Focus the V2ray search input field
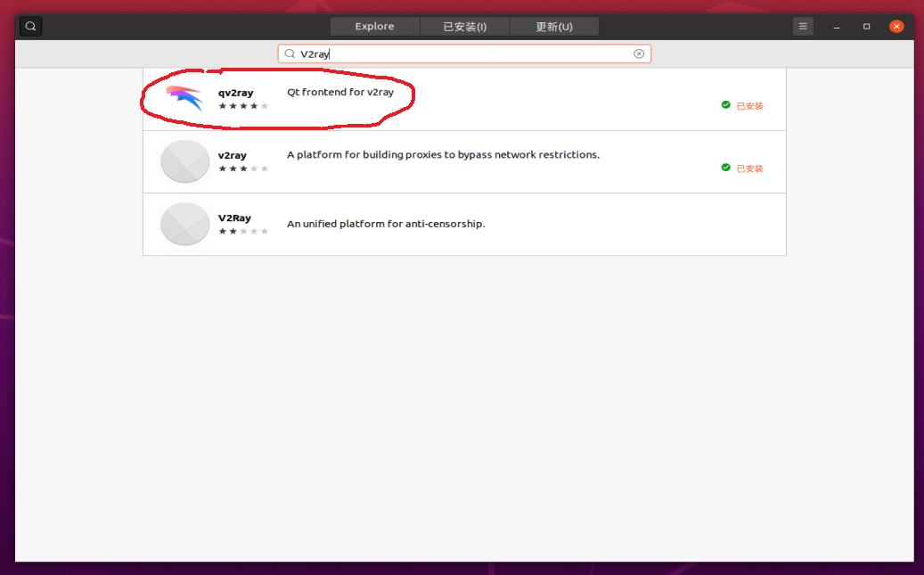The image size is (924, 575). pyautogui.click(x=464, y=53)
